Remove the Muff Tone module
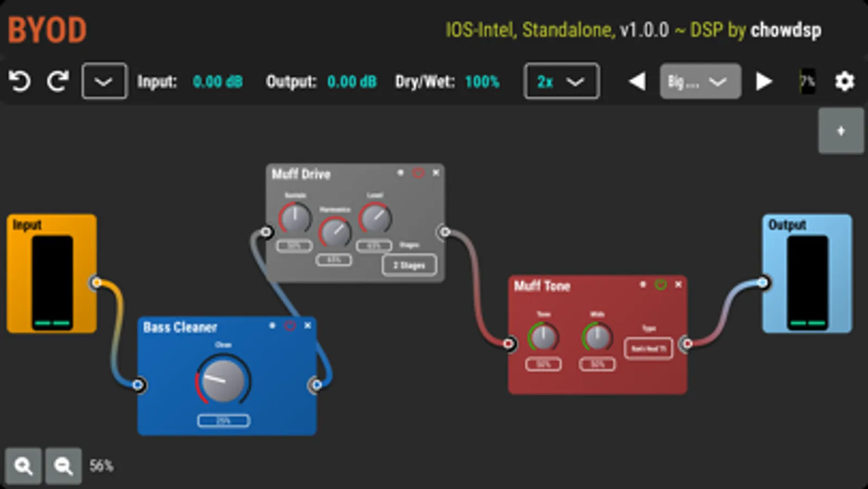Screen dimensions: 868x489 point(678,284)
